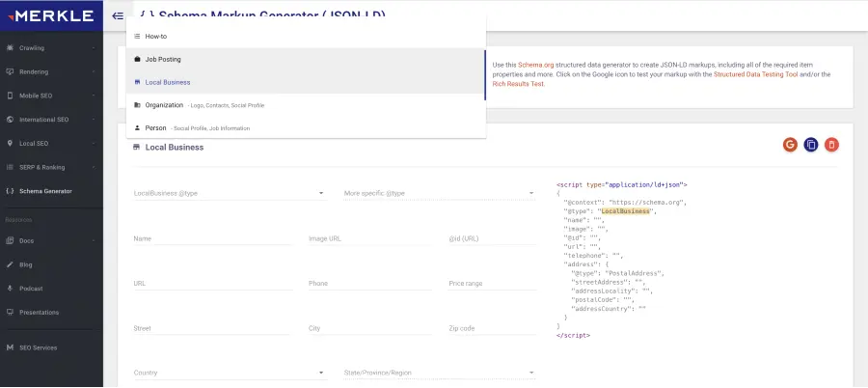Select Job Posting from the schema list
The height and width of the screenshot is (388, 868).
point(306,59)
